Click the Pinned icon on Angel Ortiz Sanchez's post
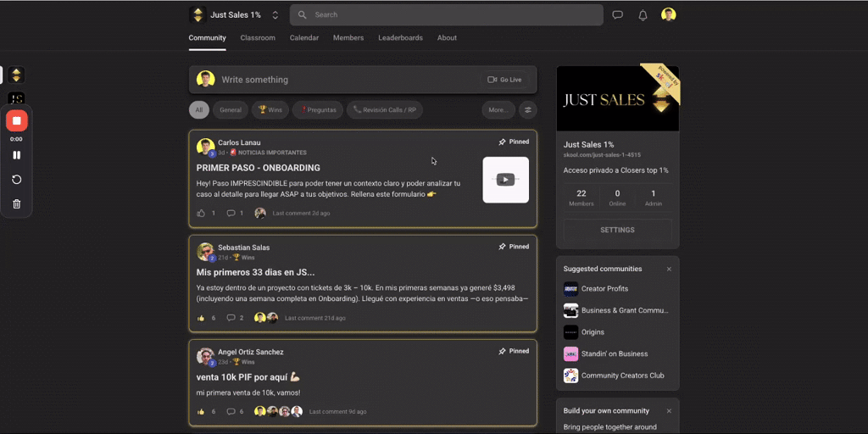Screen dimensions: 868x434 tap(502, 351)
